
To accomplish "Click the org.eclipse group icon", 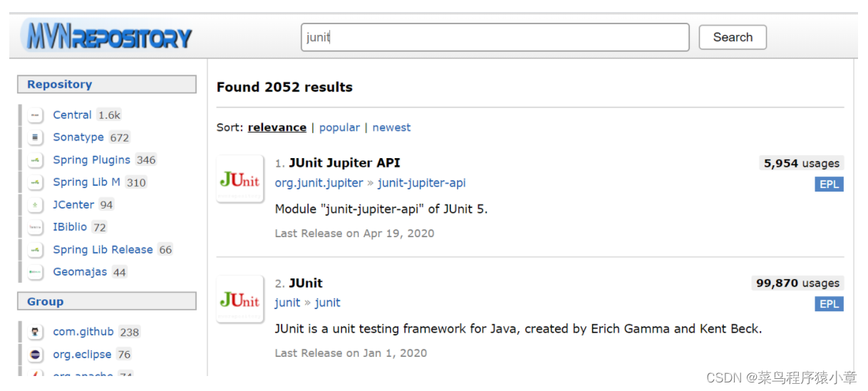I will 36,355.
